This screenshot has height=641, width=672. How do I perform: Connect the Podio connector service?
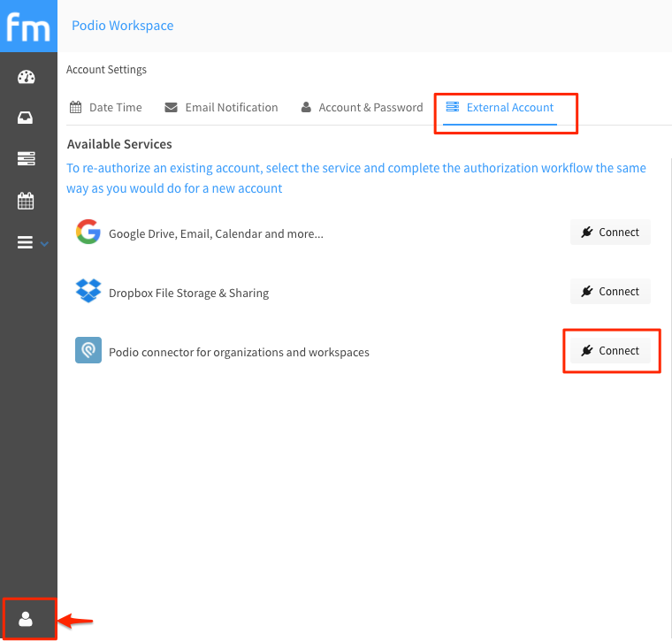[x=610, y=350]
